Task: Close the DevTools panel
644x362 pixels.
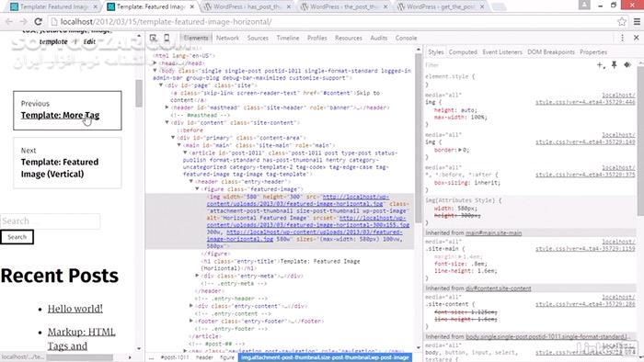Action: coord(637,38)
